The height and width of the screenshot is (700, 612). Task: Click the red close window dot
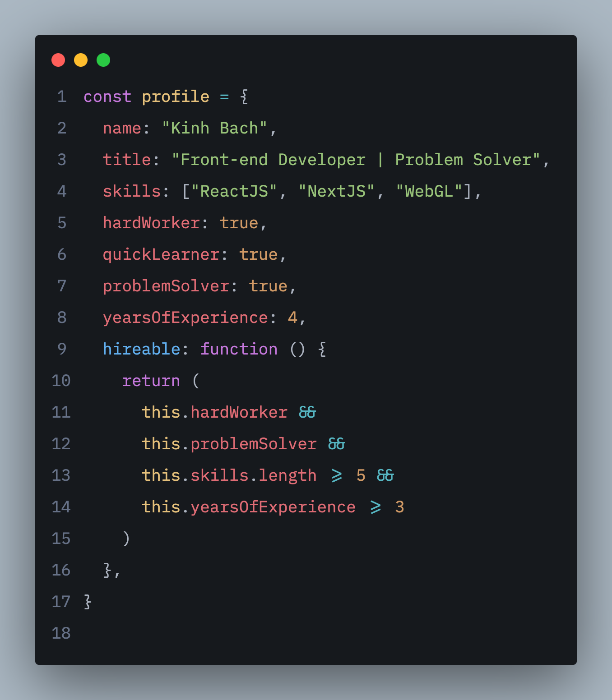tap(58, 60)
